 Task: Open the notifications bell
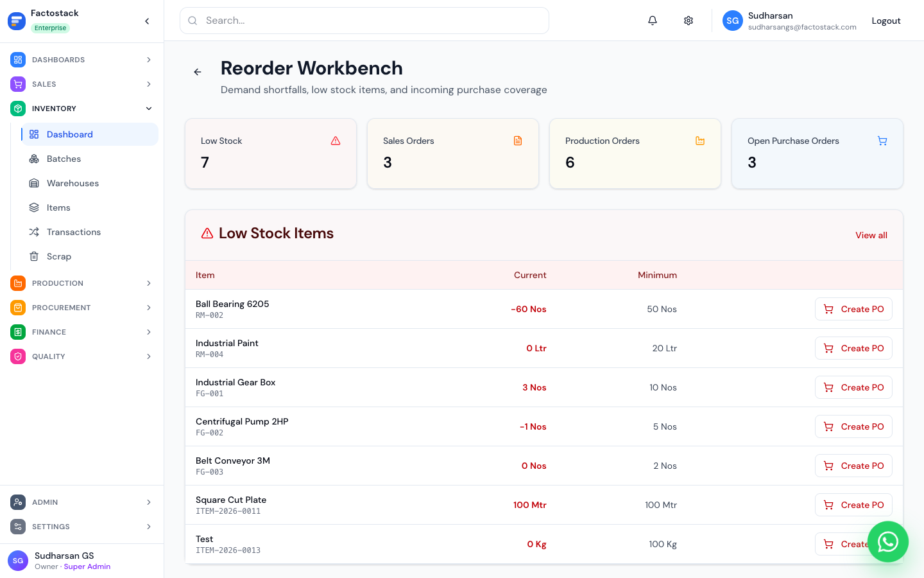click(653, 21)
